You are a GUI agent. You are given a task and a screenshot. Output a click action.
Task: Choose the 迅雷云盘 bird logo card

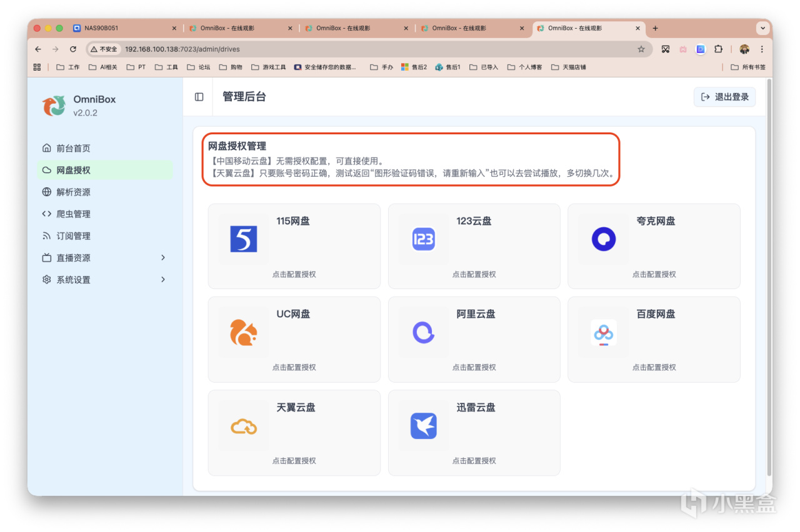(474, 433)
